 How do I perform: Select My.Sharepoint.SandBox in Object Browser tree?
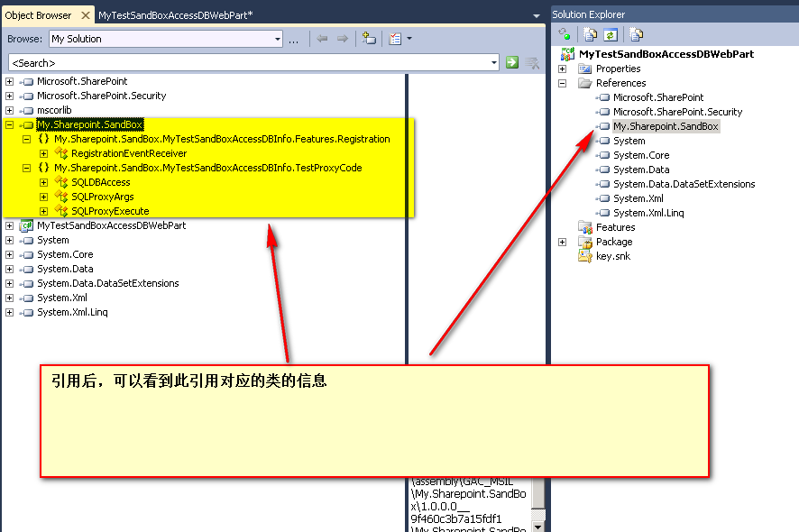[89, 124]
